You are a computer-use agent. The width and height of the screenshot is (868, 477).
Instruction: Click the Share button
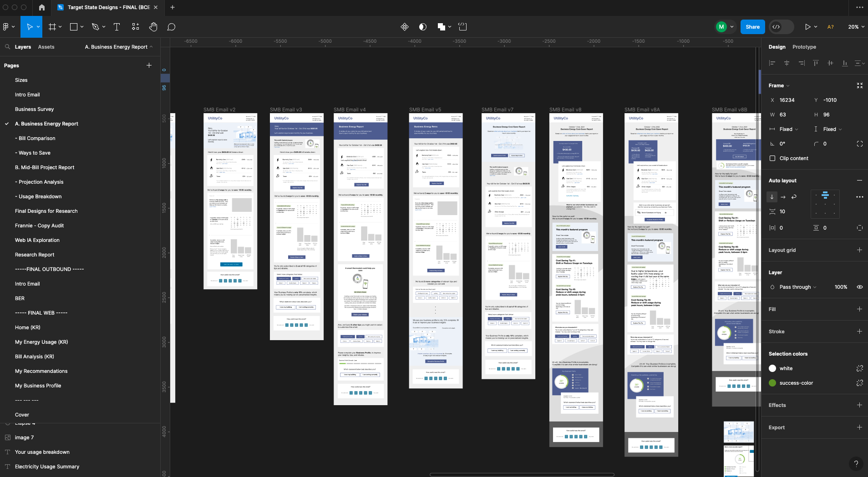(x=752, y=27)
